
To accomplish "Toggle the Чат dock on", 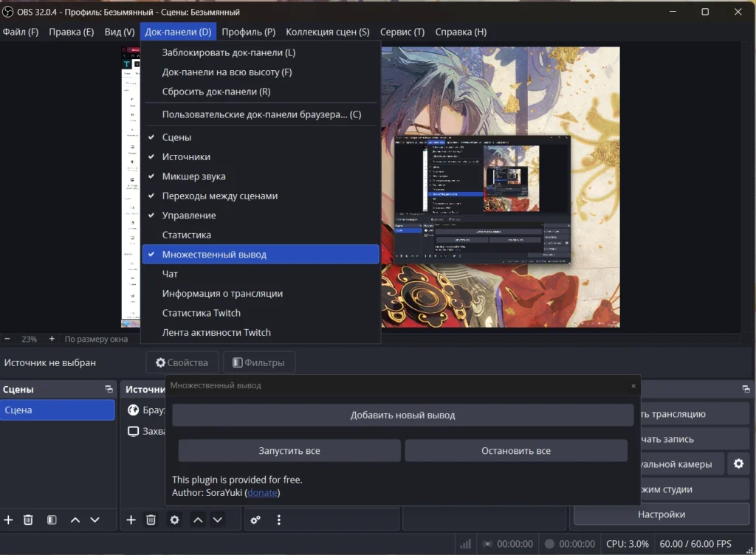I will (170, 273).
